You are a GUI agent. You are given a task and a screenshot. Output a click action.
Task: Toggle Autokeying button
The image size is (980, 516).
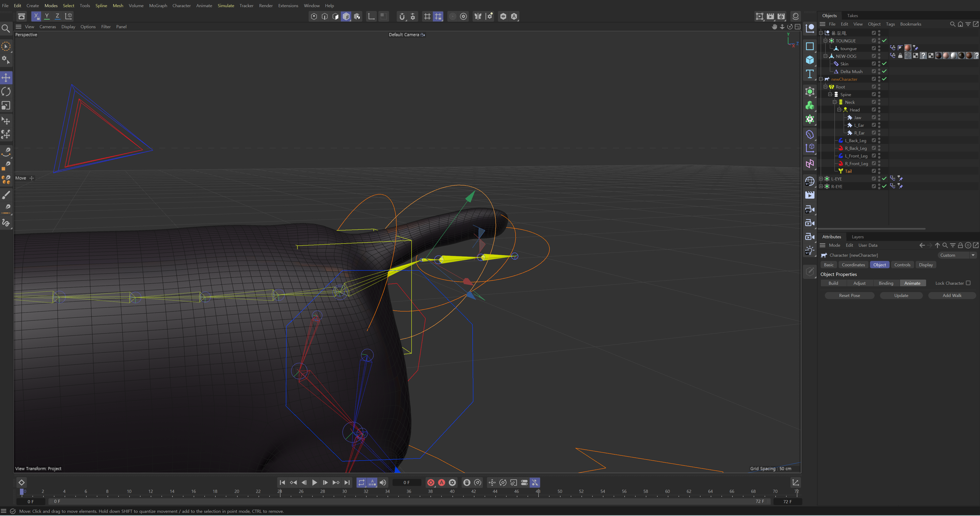click(x=442, y=483)
